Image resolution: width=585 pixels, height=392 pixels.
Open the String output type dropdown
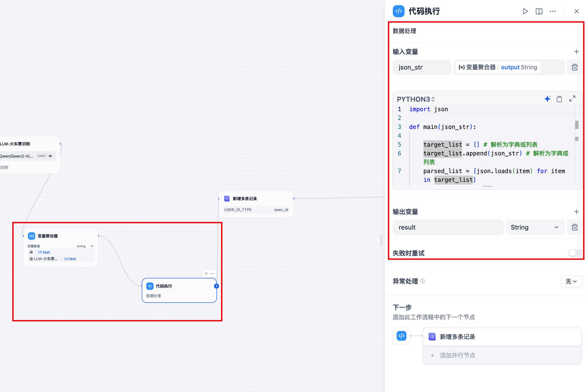(534, 227)
